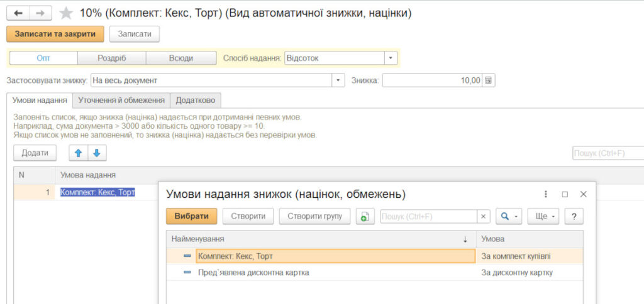Image resolution: width=644 pixels, height=304 pixels.
Task: Go back with the left arrow button
Action: (18, 14)
